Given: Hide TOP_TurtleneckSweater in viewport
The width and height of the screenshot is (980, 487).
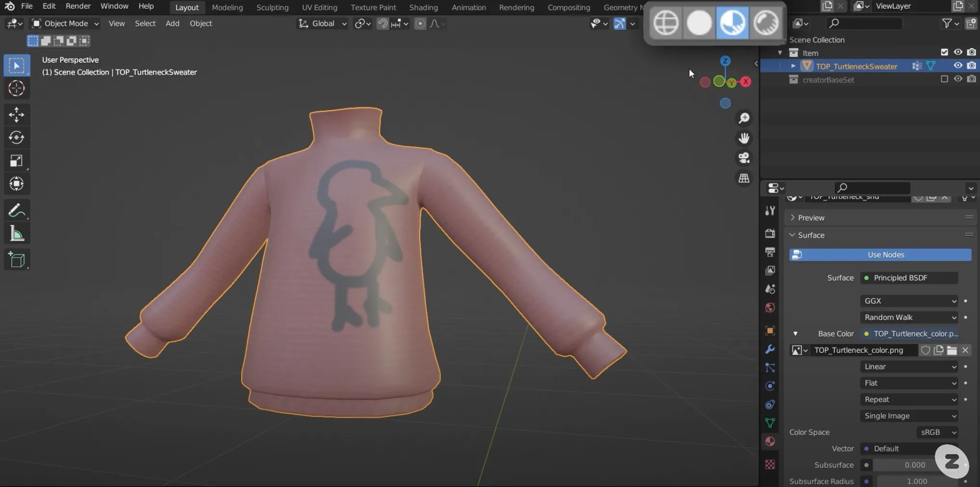Looking at the screenshot, I should pos(958,66).
